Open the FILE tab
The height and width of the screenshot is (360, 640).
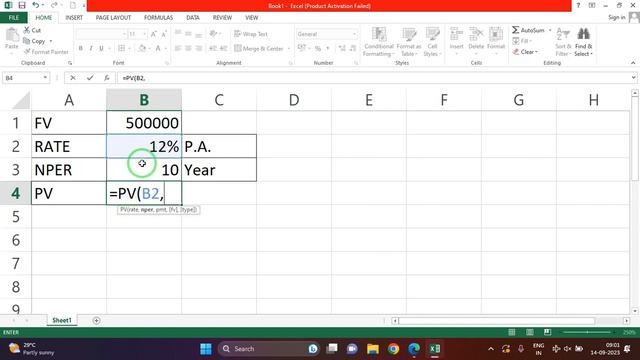click(13, 18)
